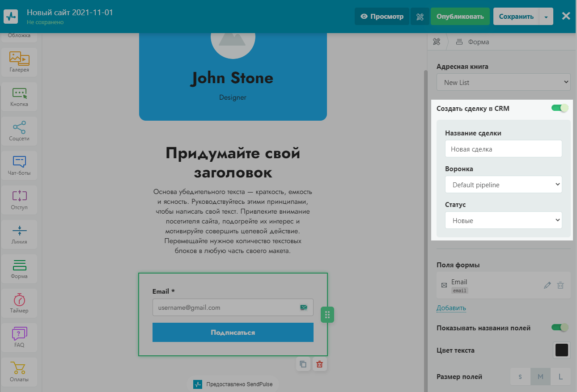The image size is (577, 392).
Task: Toggle Показывать названия полей switch
Action: click(560, 328)
